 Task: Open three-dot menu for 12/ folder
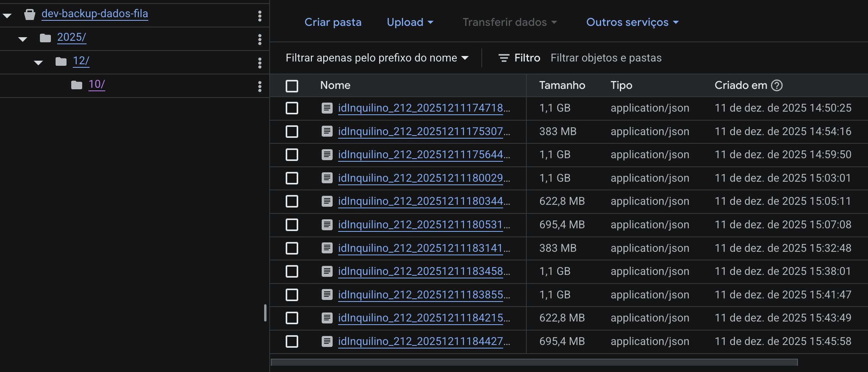[259, 63]
